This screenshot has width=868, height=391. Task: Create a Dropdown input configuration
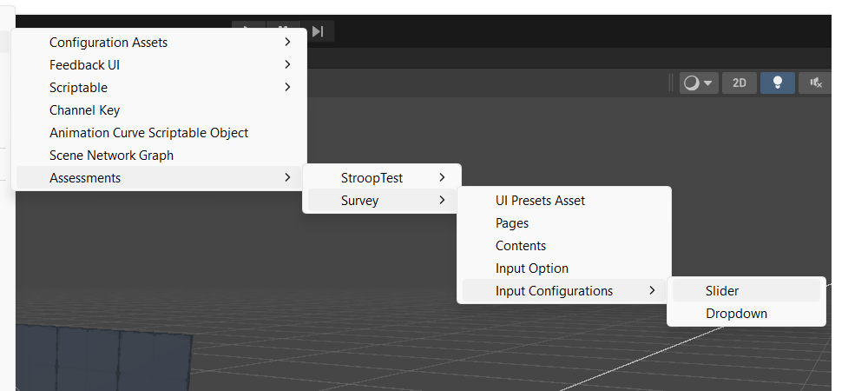[x=746, y=314]
